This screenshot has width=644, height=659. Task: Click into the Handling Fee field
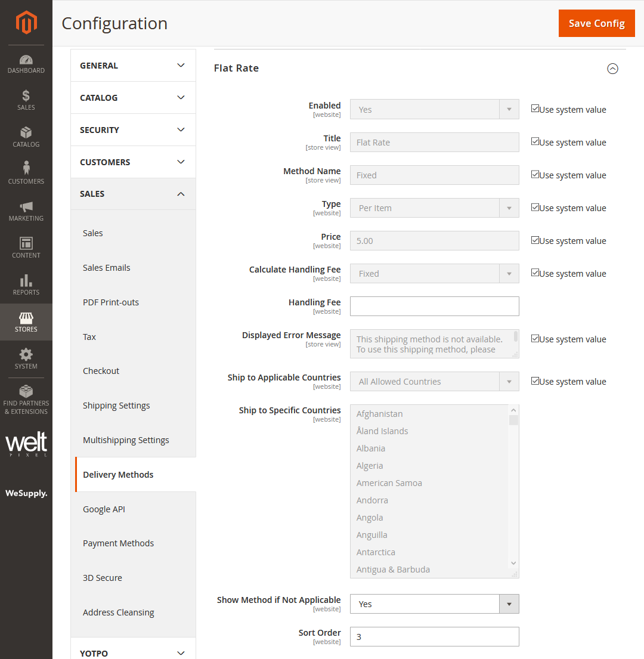pyautogui.click(x=434, y=307)
